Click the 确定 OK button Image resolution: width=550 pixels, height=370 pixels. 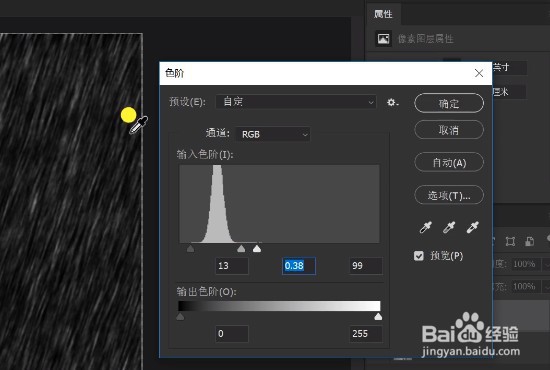click(x=449, y=103)
